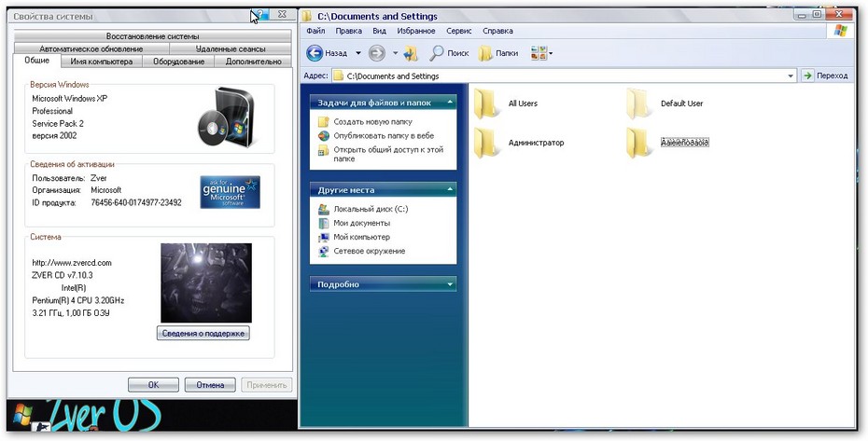The height and width of the screenshot is (441, 868).
Task: Click the My Documents icon
Action: point(324,223)
